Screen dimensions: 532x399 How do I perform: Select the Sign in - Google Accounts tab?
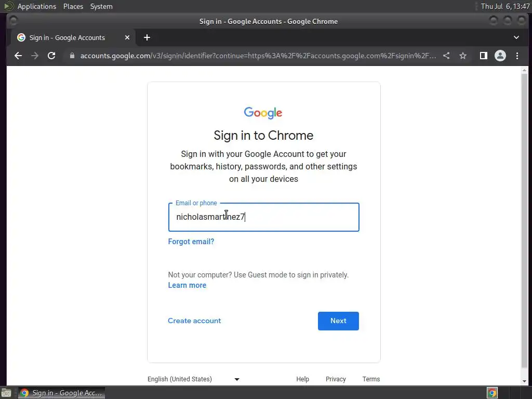[73, 37]
